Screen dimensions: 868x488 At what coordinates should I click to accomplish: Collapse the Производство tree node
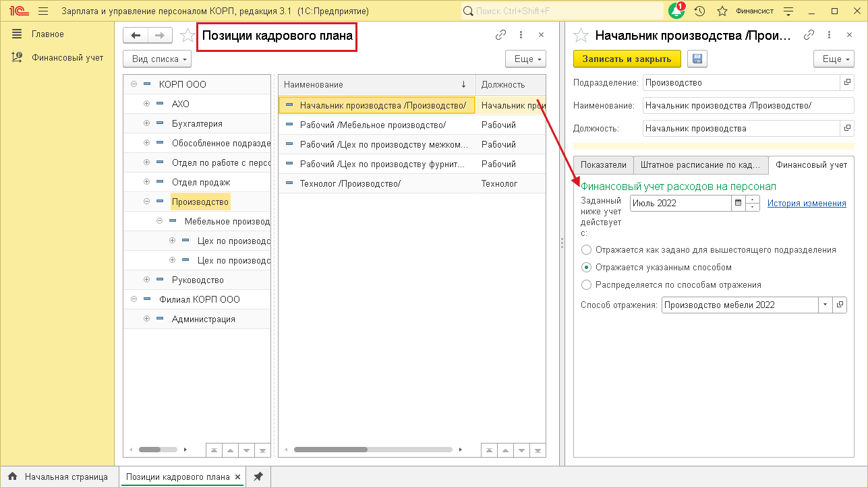tap(146, 202)
